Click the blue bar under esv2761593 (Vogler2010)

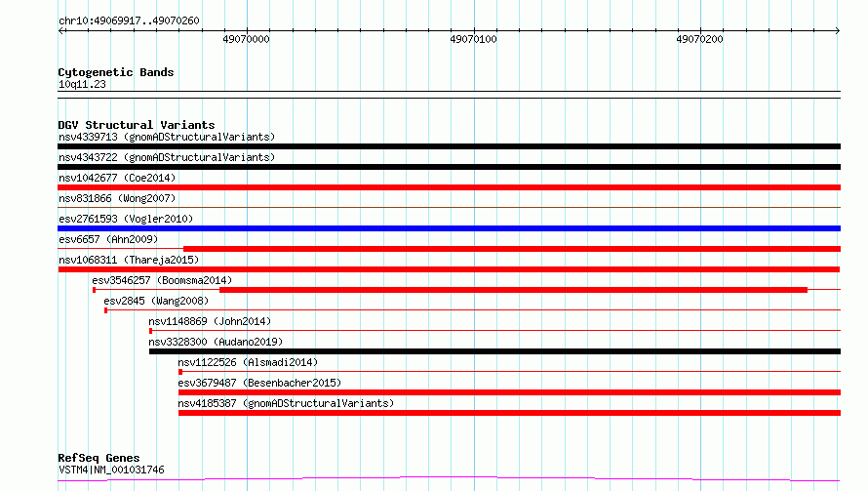click(x=449, y=228)
